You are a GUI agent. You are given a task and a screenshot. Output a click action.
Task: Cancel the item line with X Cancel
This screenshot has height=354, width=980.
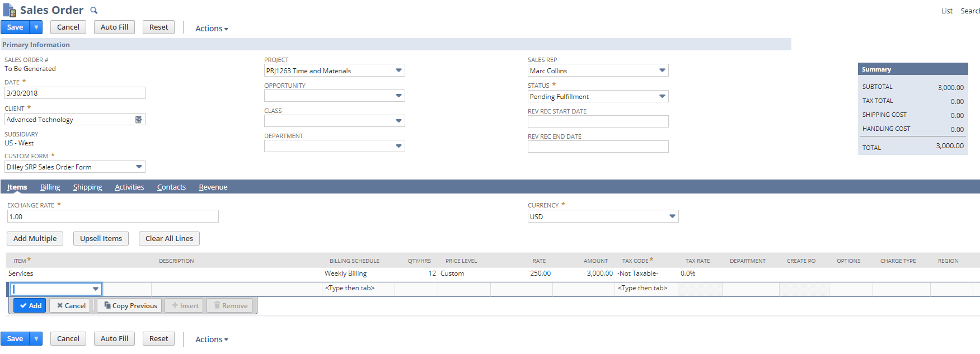[x=71, y=305]
